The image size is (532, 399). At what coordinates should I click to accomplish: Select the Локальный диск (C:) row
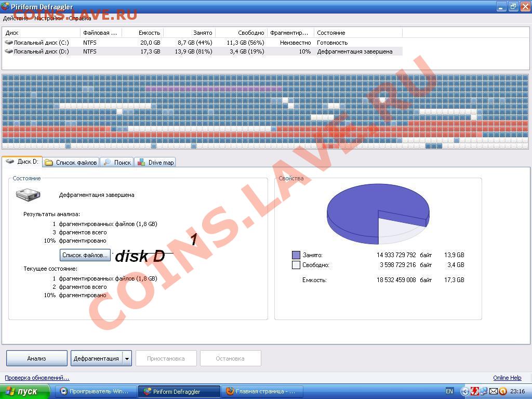[202, 43]
